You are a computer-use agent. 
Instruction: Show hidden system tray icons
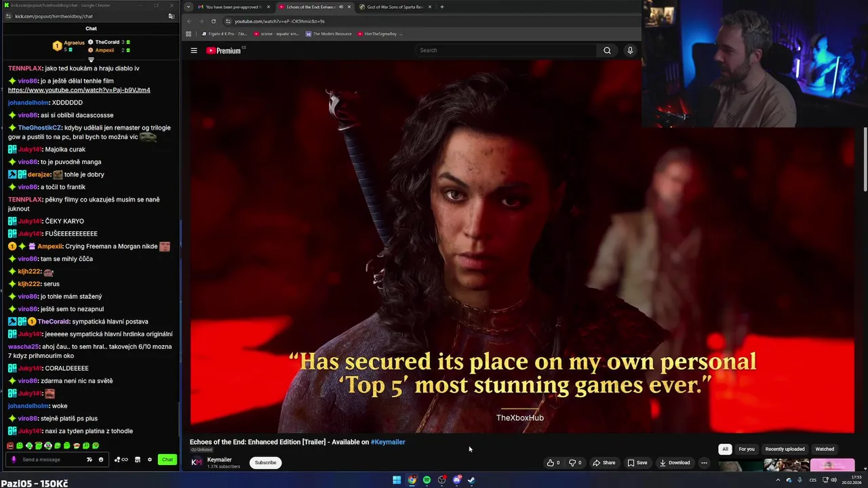[778, 480]
